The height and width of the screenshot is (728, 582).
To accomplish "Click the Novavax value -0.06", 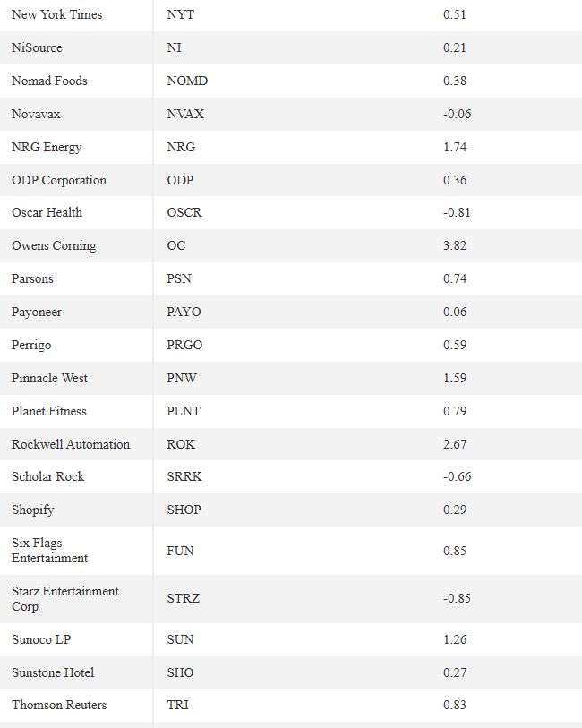I will (457, 114).
